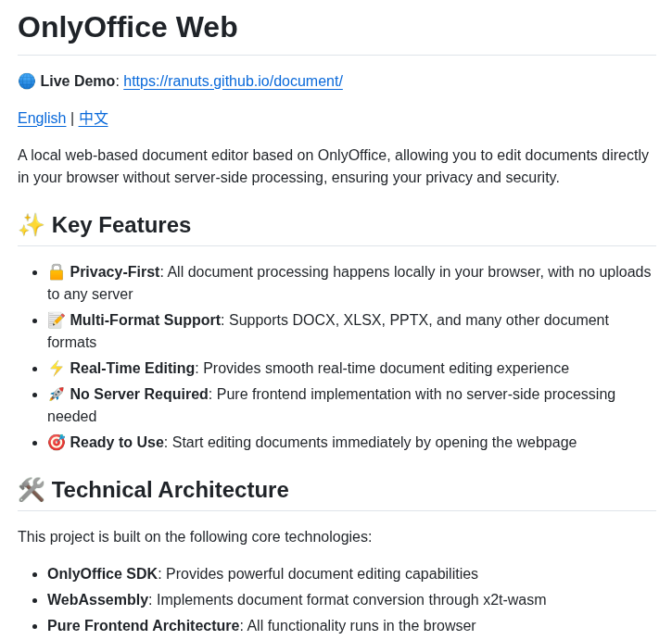Image resolution: width=672 pixels, height=640 pixels.
Task: Click the bold 'No Server Required' text
Action: coord(139,395)
